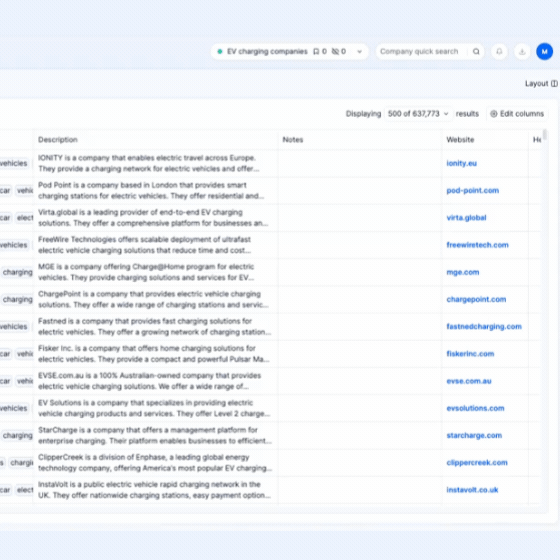Viewport: 560px width, 560px height.
Task: Click the InstaVolt description cell
Action: click(x=155, y=490)
